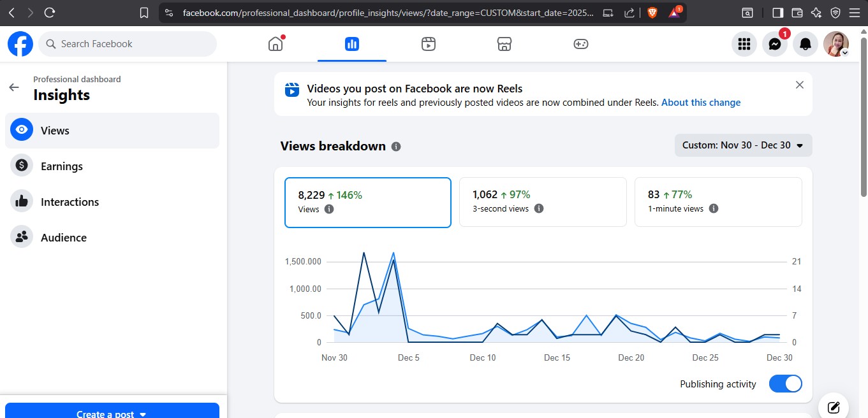This screenshot has width=868, height=418.
Task: Select the 3-second views metric card
Action: [543, 201]
